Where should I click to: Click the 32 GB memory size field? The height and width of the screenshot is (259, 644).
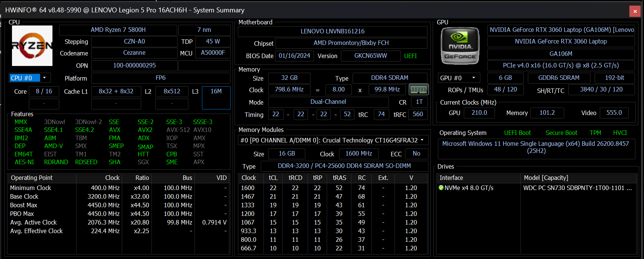289,78
